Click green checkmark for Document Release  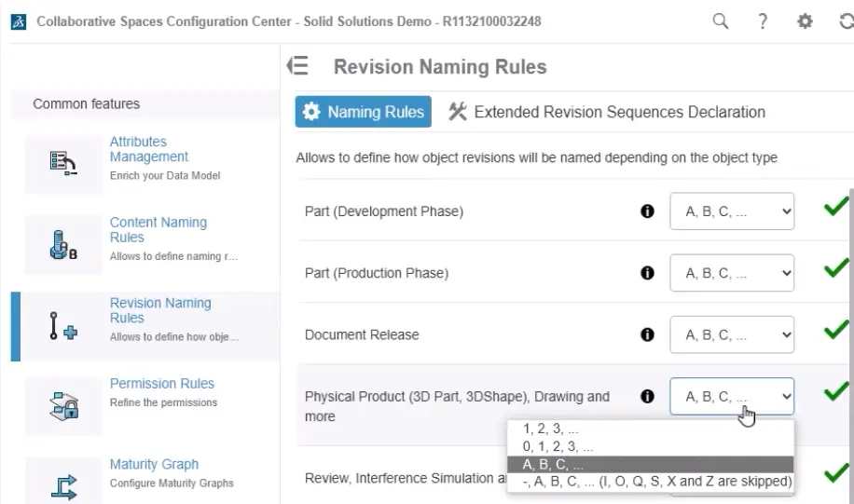tap(836, 329)
